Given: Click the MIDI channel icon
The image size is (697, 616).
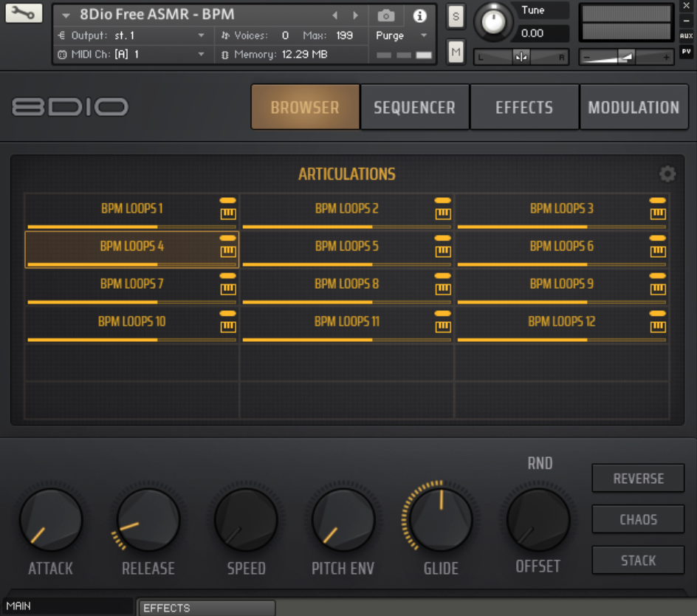Looking at the screenshot, I should (62, 55).
